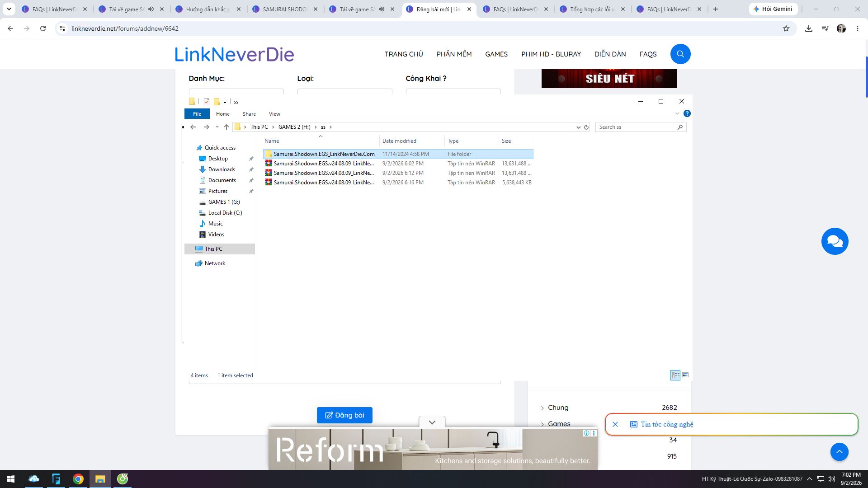
Task: Click the search magnifier in Explorer search box
Action: point(680,127)
